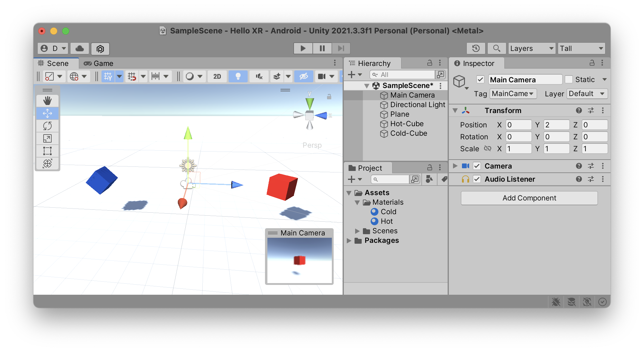Enable 2D view mode in the Scene view
This screenshot has height=352, width=644.
coord(217,76)
